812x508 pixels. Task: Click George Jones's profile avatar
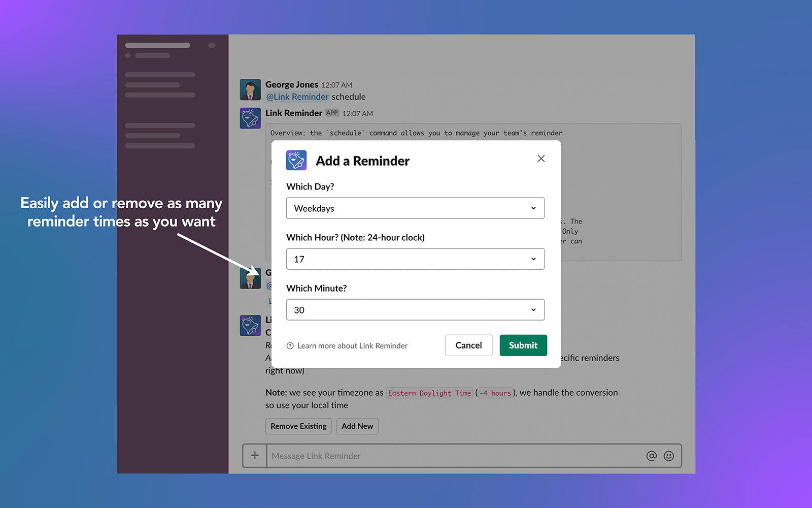(250, 89)
